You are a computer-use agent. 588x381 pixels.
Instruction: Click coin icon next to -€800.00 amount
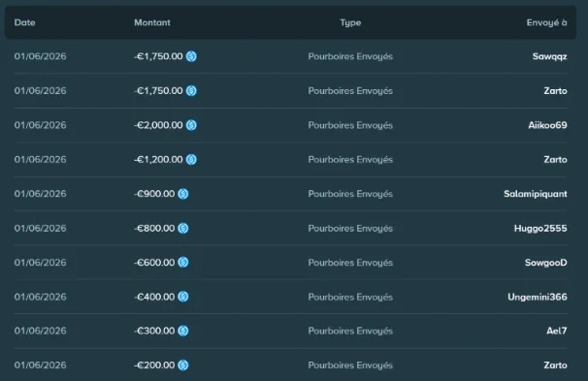tap(183, 228)
